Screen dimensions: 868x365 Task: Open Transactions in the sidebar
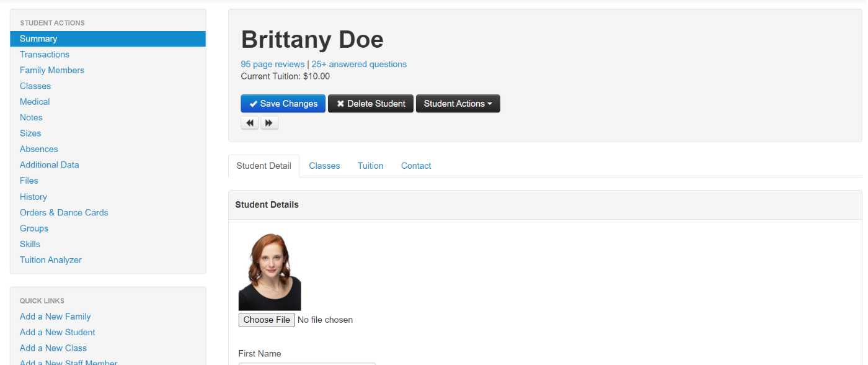coord(45,55)
